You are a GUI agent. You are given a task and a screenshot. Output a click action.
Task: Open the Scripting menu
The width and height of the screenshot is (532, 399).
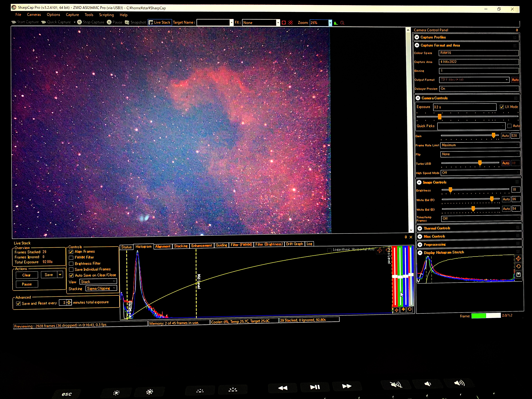(x=106, y=15)
